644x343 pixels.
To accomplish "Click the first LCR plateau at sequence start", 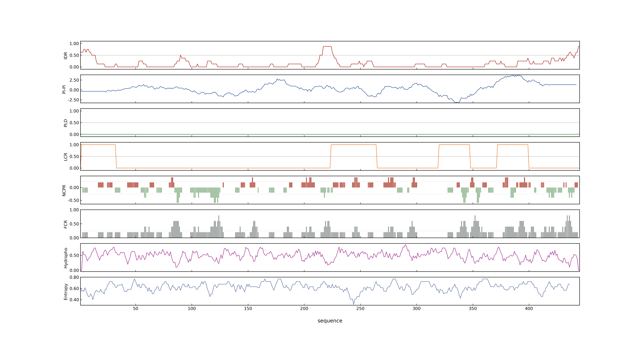I will click(x=98, y=145).
